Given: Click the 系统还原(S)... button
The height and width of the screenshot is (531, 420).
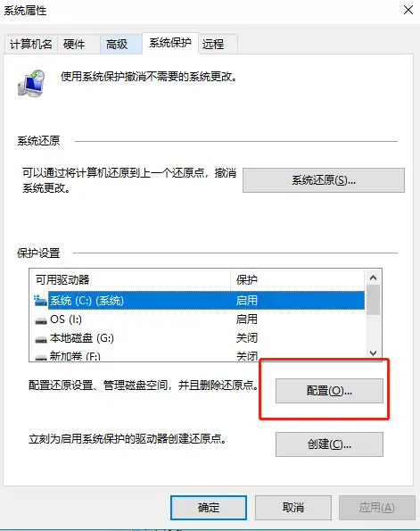Looking at the screenshot, I should tap(323, 180).
